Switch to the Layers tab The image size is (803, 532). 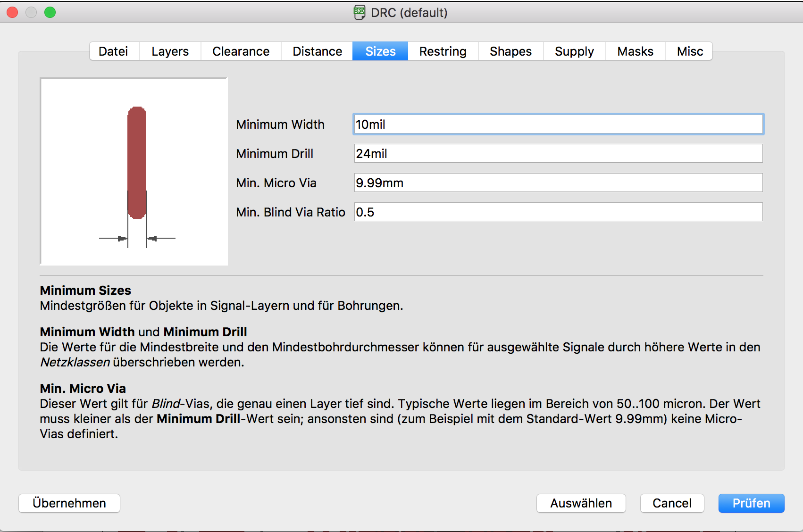[x=170, y=51]
